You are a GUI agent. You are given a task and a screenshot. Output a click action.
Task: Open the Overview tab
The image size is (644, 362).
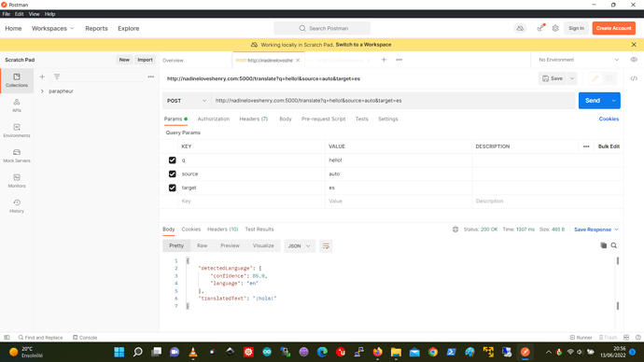(x=173, y=61)
